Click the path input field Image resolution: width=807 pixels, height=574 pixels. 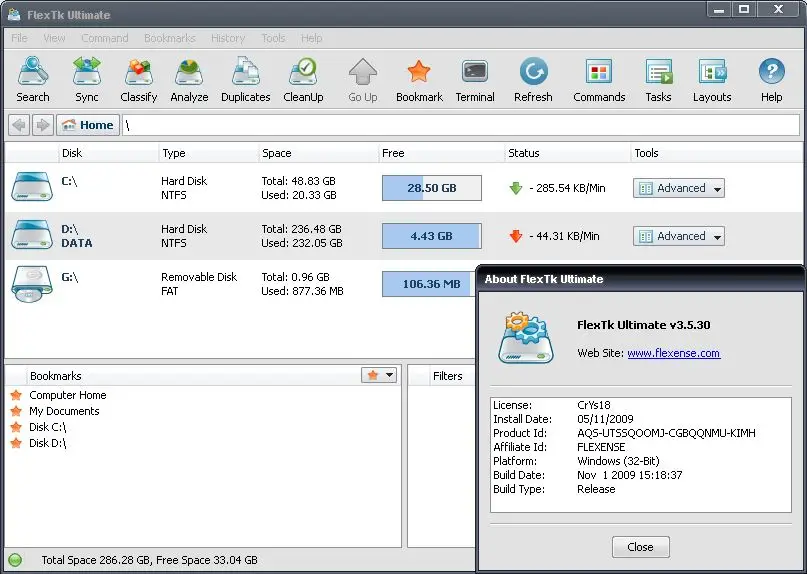[x=461, y=125]
